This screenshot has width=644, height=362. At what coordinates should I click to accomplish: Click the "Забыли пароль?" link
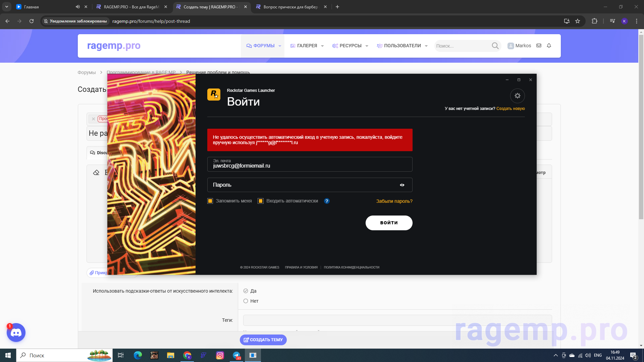click(x=394, y=201)
